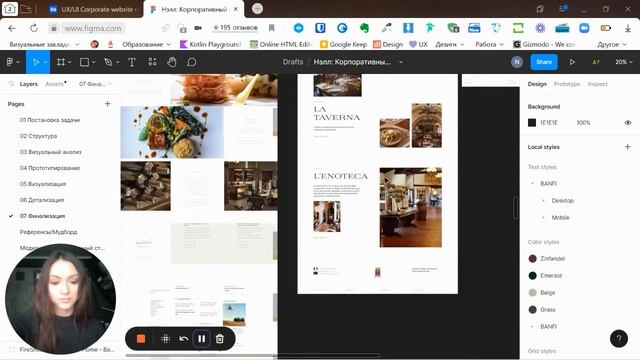Image resolution: width=640 pixels, height=360 pixels.
Task: Open the Kotlin Playground bookmark
Action: coord(211,44)
